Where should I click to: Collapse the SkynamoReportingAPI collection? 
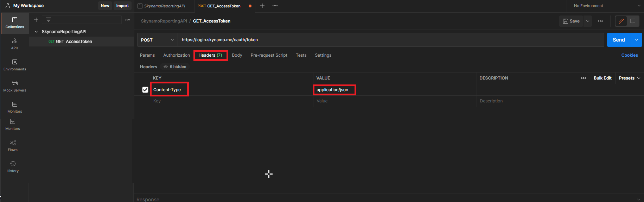tap(36, 32)
